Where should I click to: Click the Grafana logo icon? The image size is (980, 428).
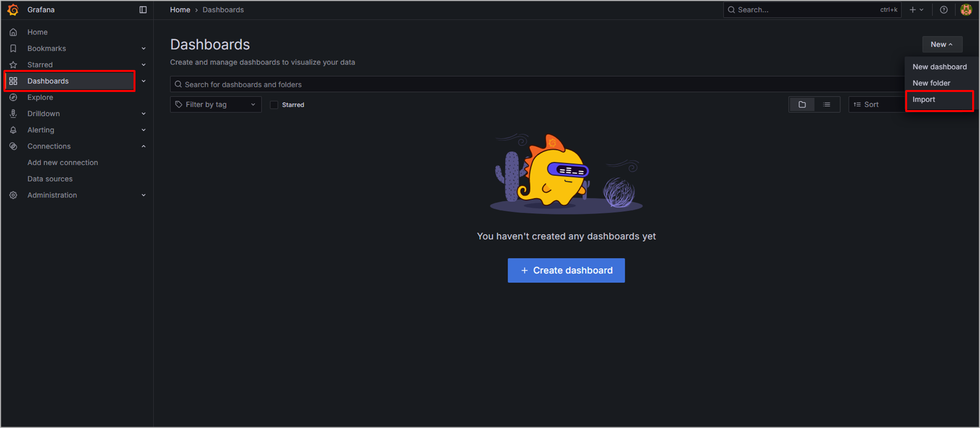pyautogui.click(x=13, y=10)
